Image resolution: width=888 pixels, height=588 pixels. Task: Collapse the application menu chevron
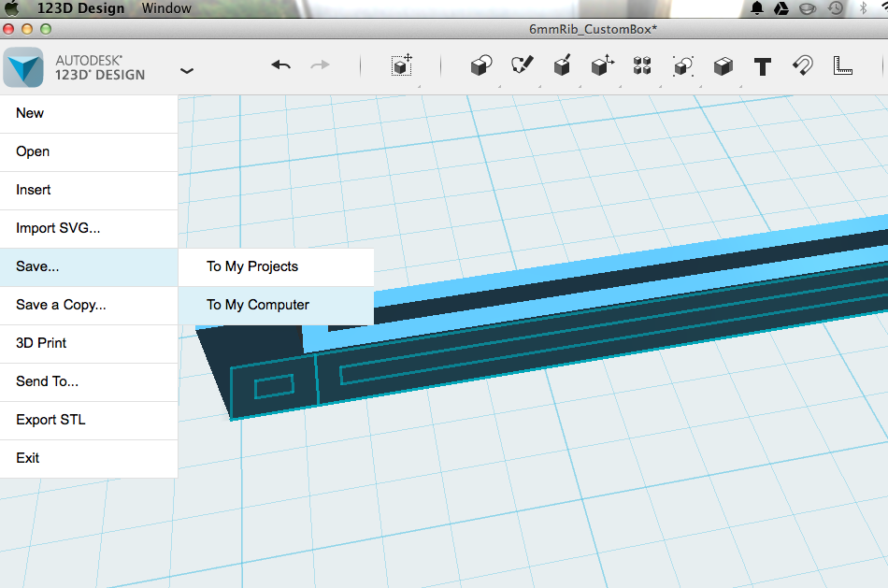click(187, 71)
